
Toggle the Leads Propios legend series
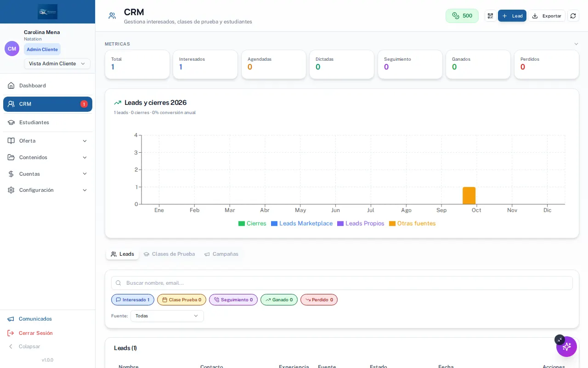(x=361, y=224)
